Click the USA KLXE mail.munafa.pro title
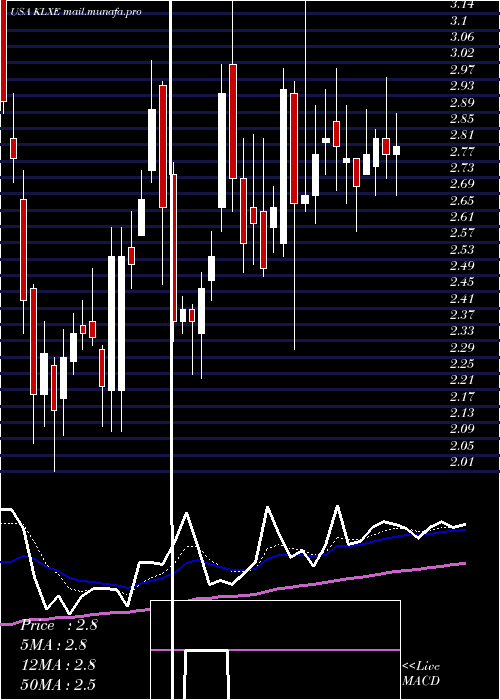500x700 pixels. tap(75, 12)
